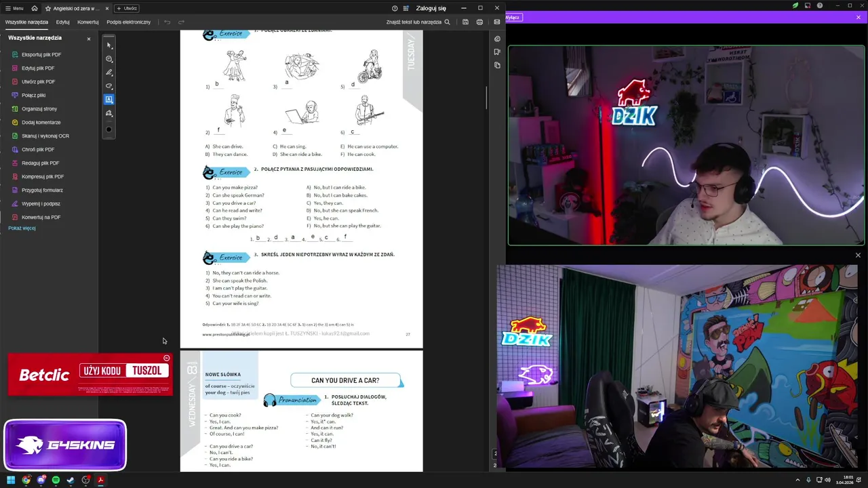The image size is (868, 488).
Task: Open OBS Studio from taskbar
Action: point(85,480)
